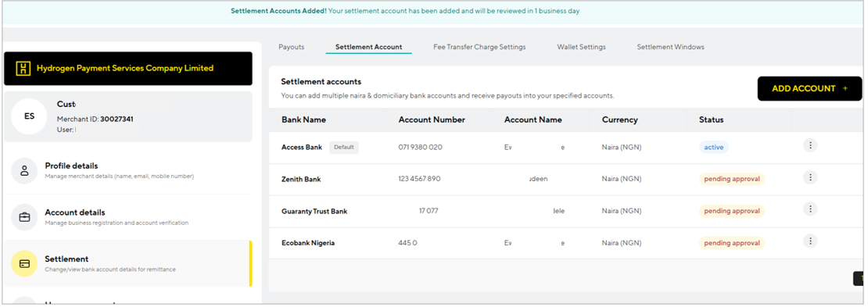Viewport: 868px width, 307px height.
Task: Click the ADD ACCOUNT button
Action: tap(809, 88)
